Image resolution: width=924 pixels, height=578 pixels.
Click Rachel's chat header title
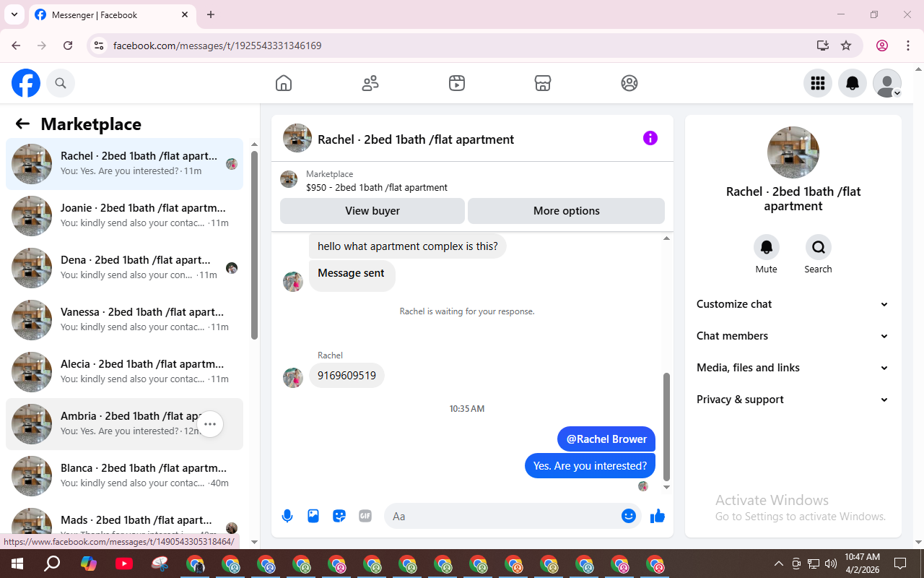pyautogui.click(x=416, y=139)
